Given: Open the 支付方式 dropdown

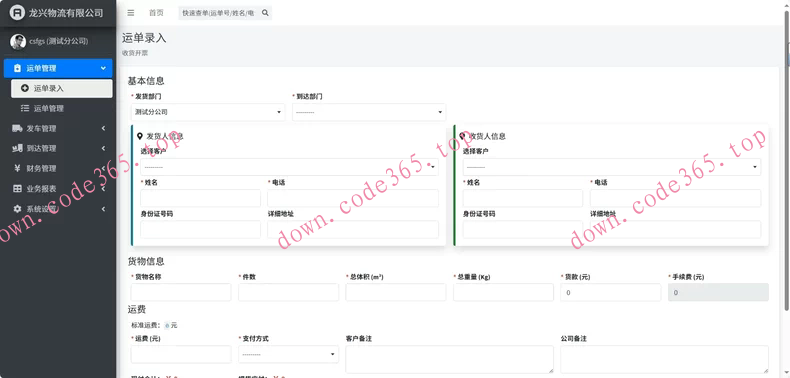Looking at the screenshot, I should click(x=288, y=354).
